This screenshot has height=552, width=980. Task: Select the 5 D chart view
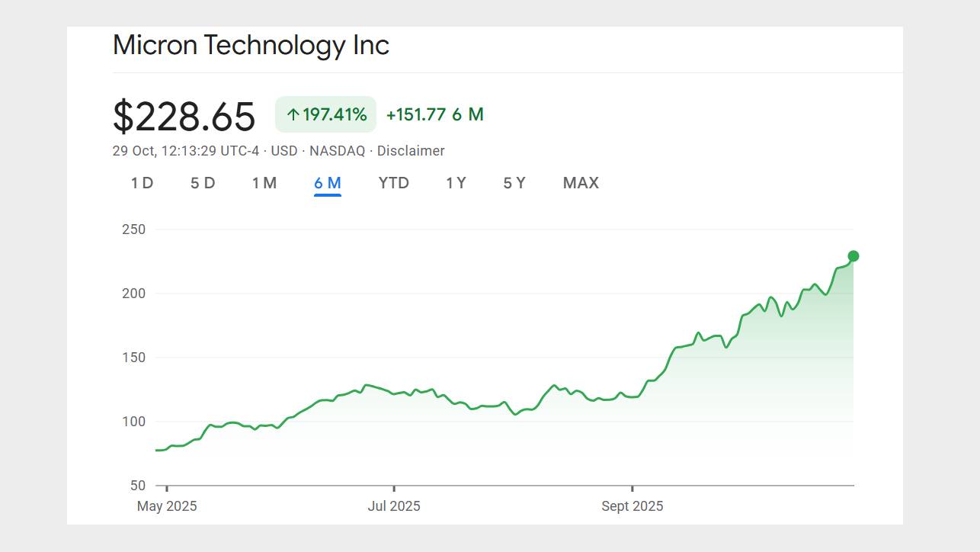[x=203, y=183]
